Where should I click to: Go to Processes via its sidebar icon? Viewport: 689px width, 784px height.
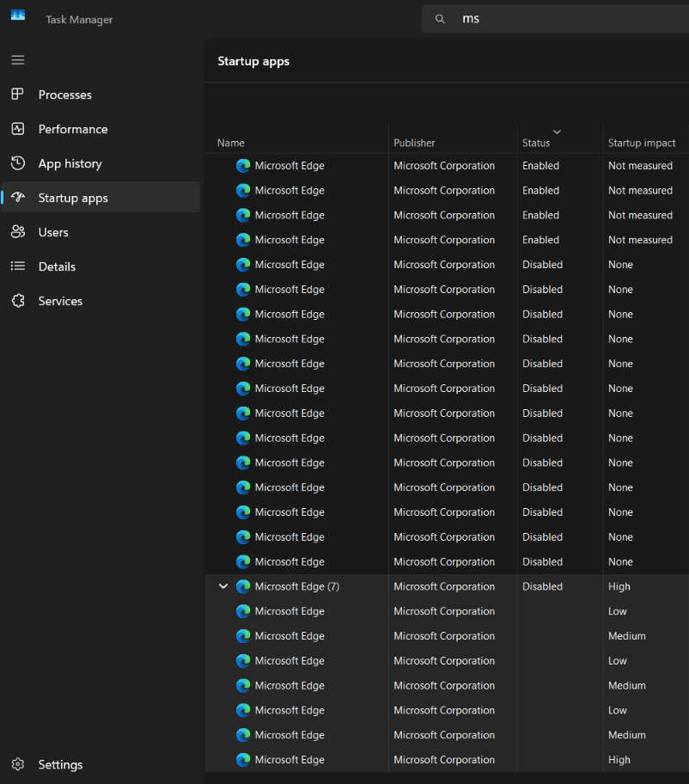(x=18, y=94)
